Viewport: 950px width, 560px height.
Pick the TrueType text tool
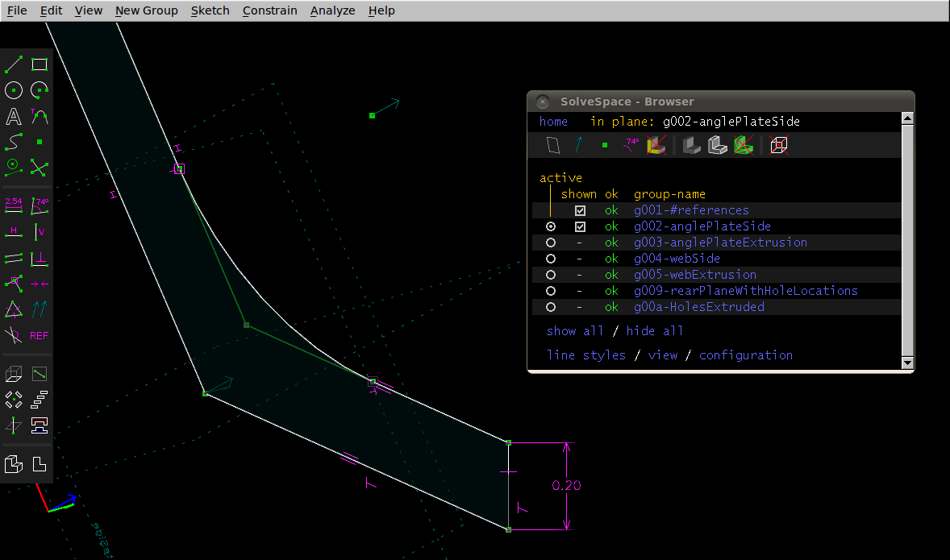tap(14, 116)
